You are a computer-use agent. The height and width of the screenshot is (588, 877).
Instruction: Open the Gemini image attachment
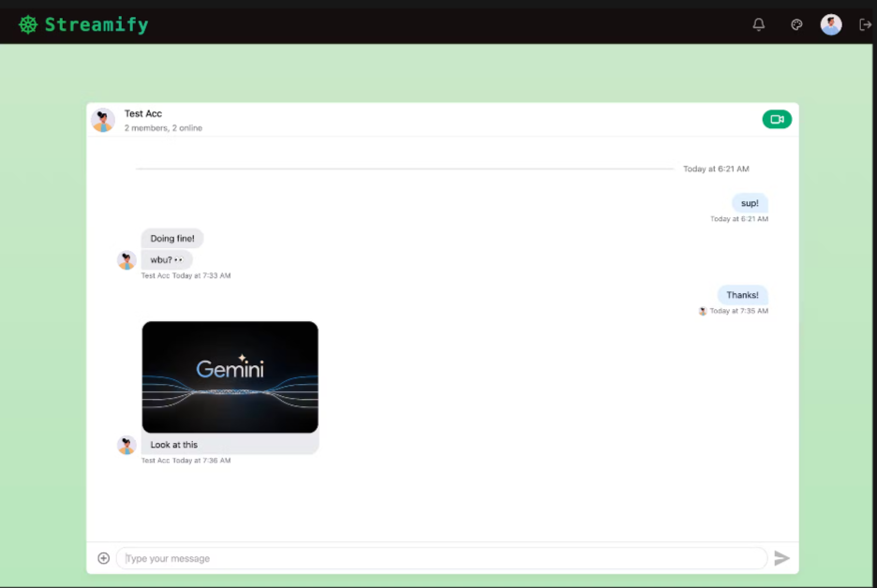[230, 376]
